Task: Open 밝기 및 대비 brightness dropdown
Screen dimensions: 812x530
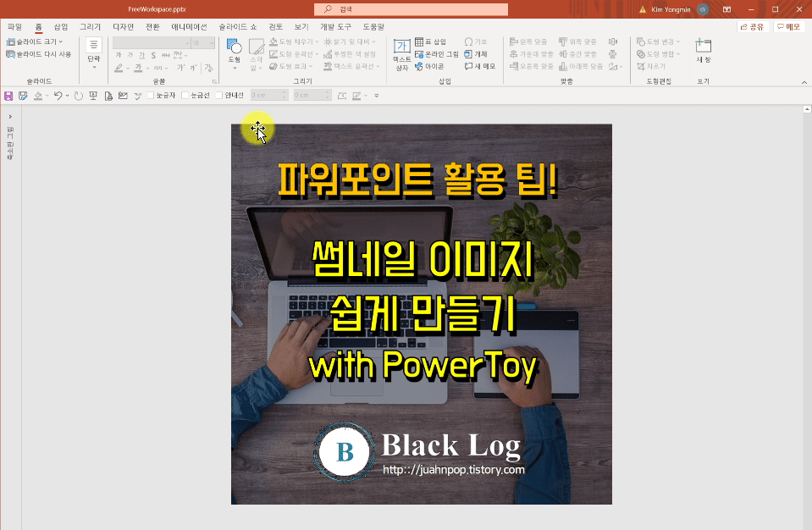Action: point(350,42)
